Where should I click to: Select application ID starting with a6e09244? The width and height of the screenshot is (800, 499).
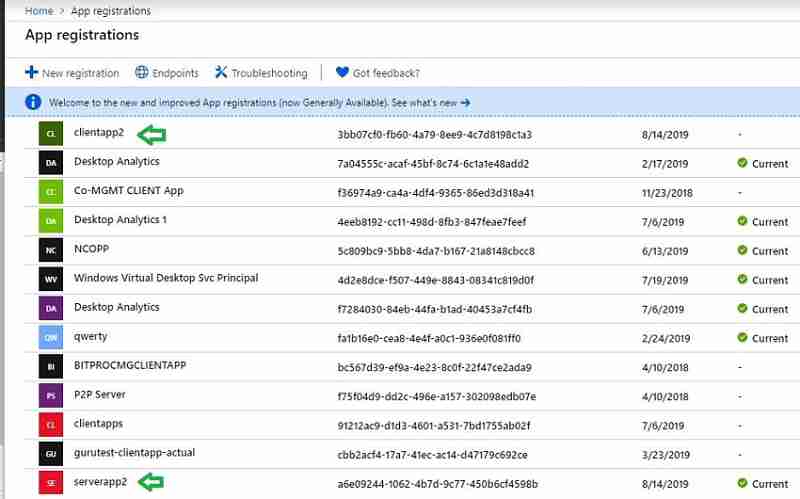click(438, 484)
